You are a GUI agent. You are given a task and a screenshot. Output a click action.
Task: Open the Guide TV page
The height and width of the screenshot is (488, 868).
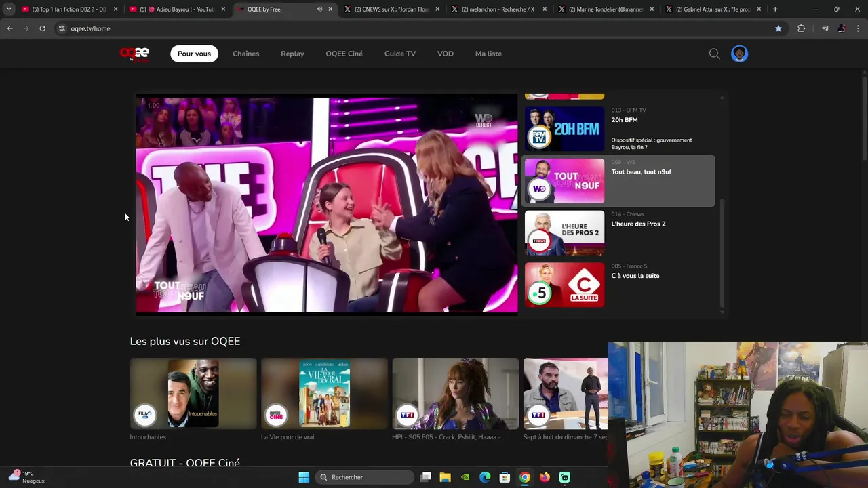[400, 54]
